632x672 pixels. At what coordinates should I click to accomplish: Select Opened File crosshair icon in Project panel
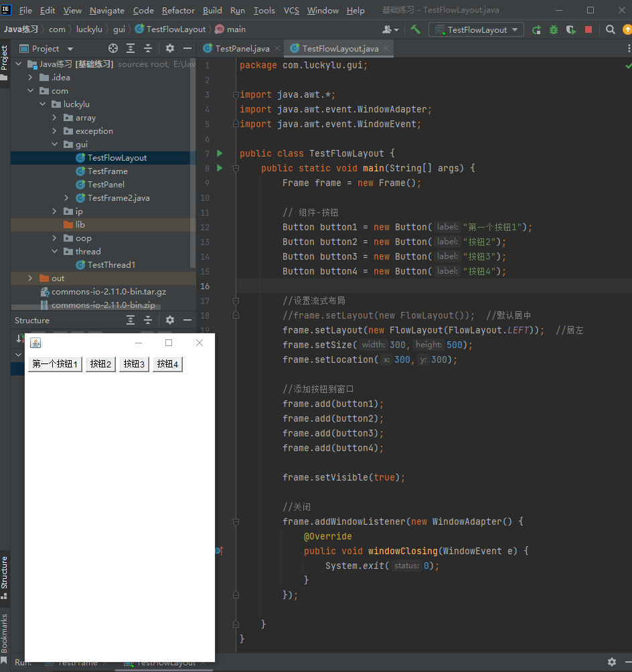pos(113,48)
